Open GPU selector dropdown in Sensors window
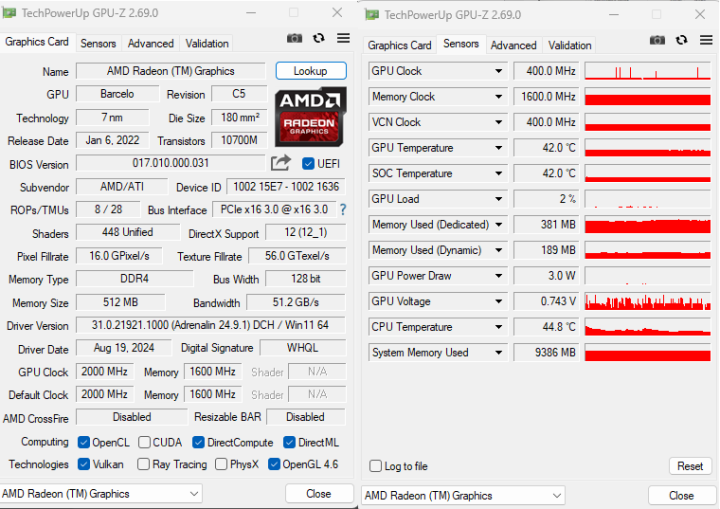The image size is (720, 509). 463,496
